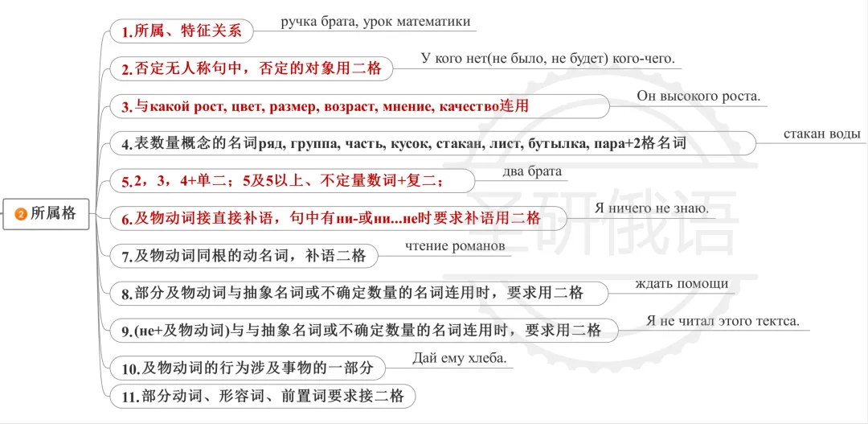Click example text Я ничего не знаю.
The height and width of the screenshot is (424, 868).
pos(652,208)
